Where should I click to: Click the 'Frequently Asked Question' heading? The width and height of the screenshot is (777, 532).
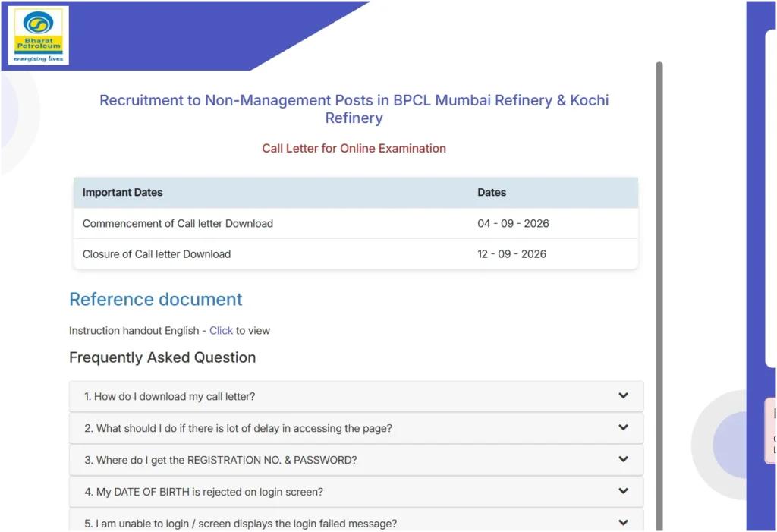click(x=162, y=357)
